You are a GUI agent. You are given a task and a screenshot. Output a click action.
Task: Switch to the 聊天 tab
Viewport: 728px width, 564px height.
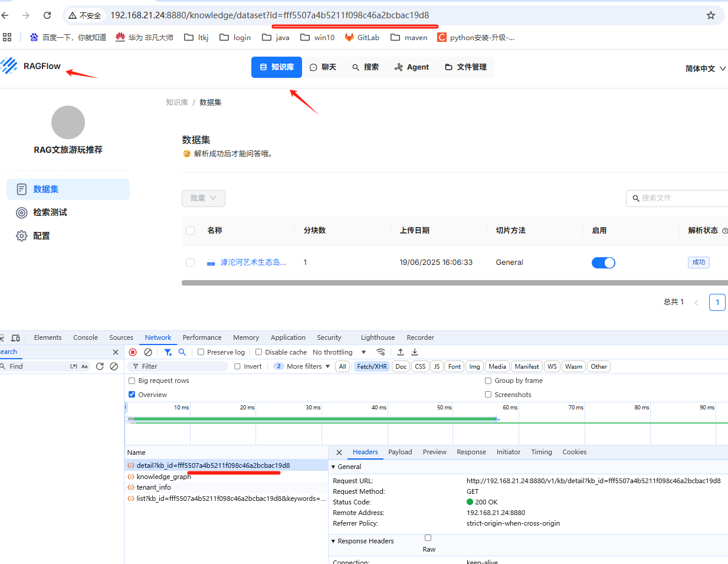tap(323, 67)
